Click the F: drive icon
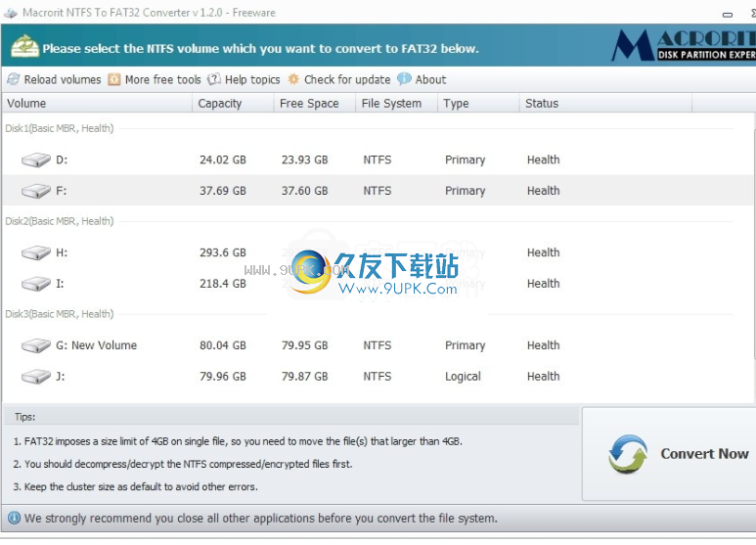Viewport: 756px width, 545px height. click(36, 191)
